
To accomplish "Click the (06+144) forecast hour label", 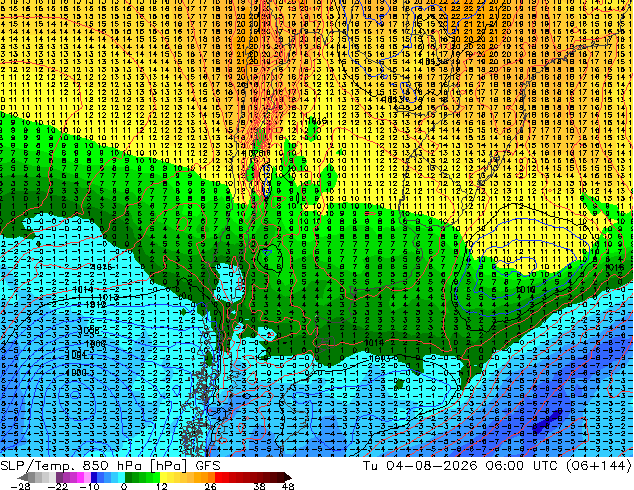I will (598, 466).
